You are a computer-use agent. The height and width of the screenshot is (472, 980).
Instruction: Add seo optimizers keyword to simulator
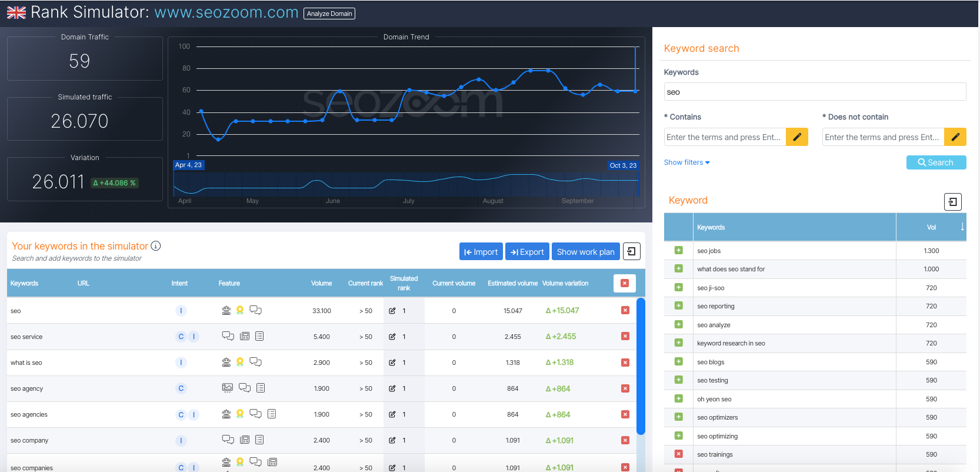pyautogui.click(x=679, y=417)
